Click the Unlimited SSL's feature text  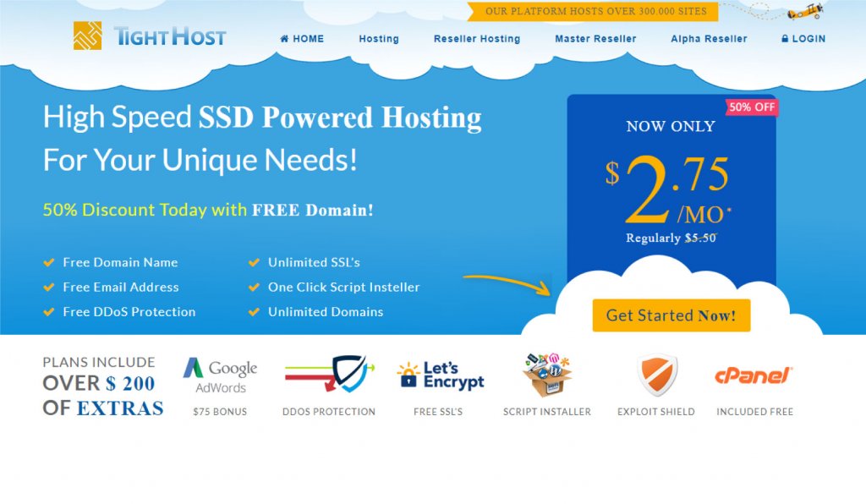(x=314, y=262)
